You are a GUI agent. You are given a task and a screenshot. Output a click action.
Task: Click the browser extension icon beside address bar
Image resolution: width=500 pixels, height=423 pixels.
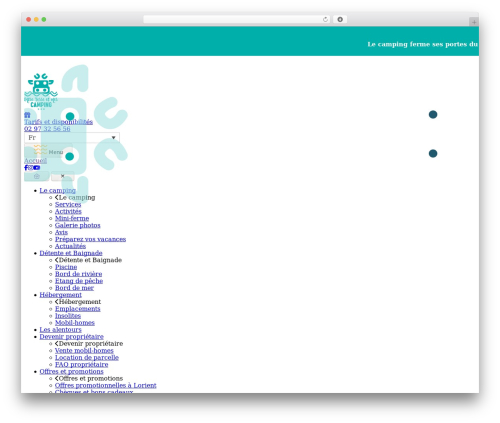pyautogui.click(x=340, y=19)
